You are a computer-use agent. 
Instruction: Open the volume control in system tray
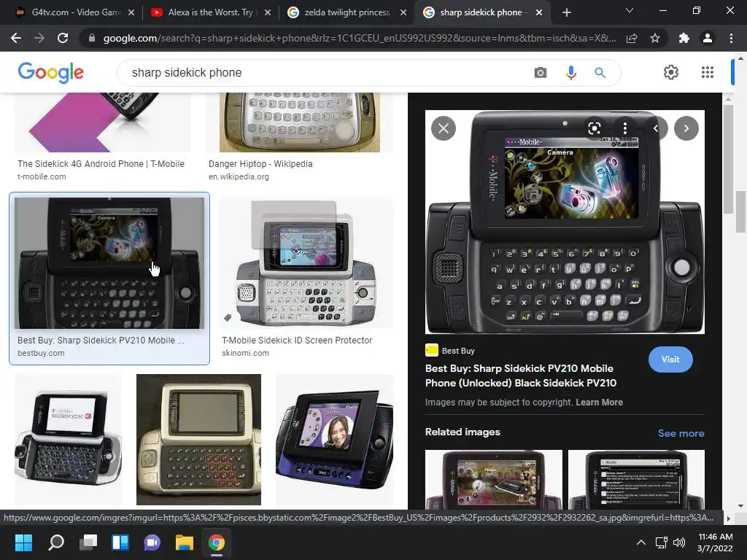(x=679, y=542)
